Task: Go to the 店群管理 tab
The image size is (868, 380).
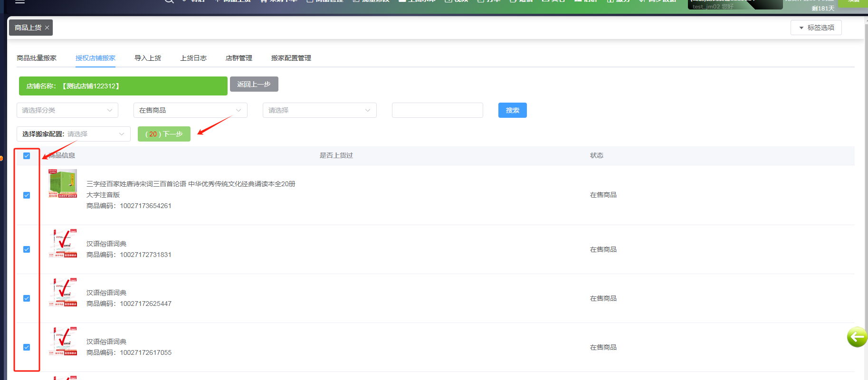Action: click(x=238, y=58)
